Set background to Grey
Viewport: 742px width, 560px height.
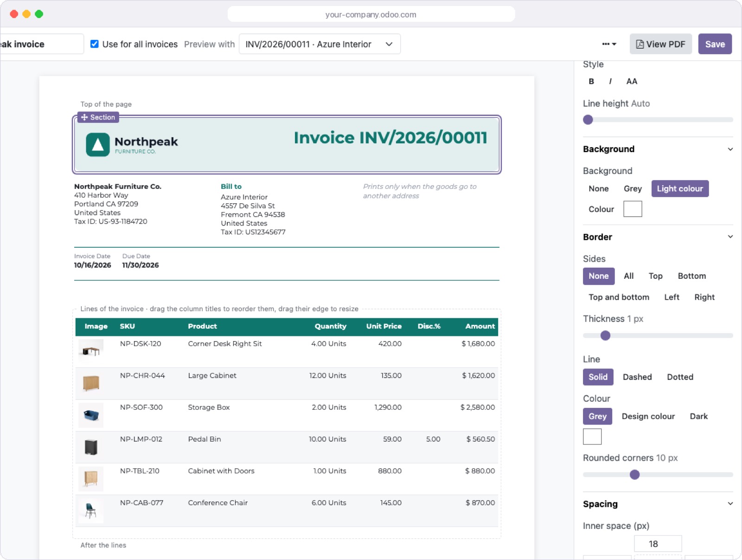pyautogui.click(x=633, y=189)
